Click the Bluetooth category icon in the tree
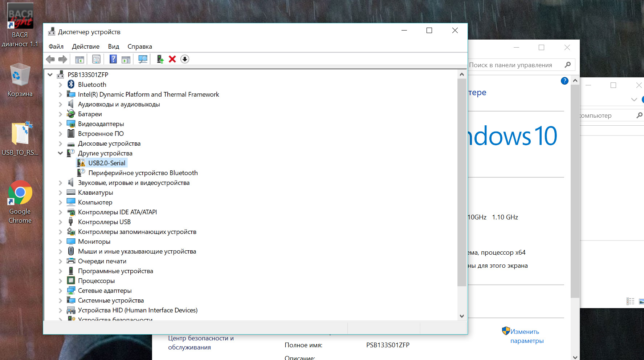Viewport: 644px width, 360px height. tap(71, 84)
